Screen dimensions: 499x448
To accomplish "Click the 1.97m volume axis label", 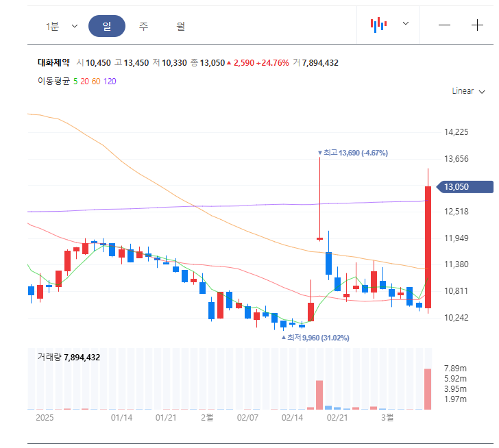I will 455,399.
